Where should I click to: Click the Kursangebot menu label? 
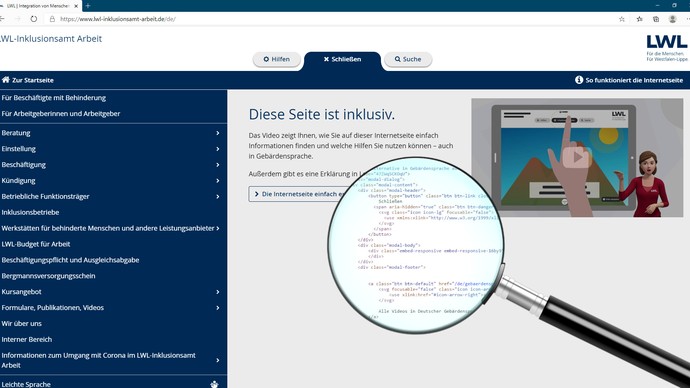point(22,292)
